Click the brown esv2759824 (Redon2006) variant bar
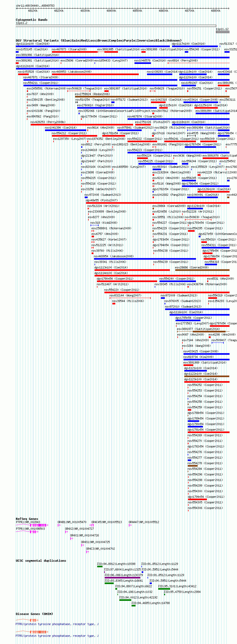 click(152, 97)
